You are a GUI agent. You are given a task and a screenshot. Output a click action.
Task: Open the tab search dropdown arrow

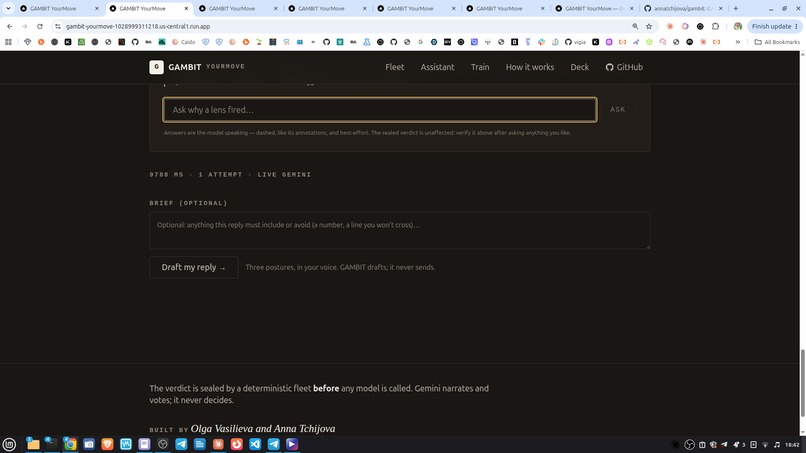coord(8,8)
